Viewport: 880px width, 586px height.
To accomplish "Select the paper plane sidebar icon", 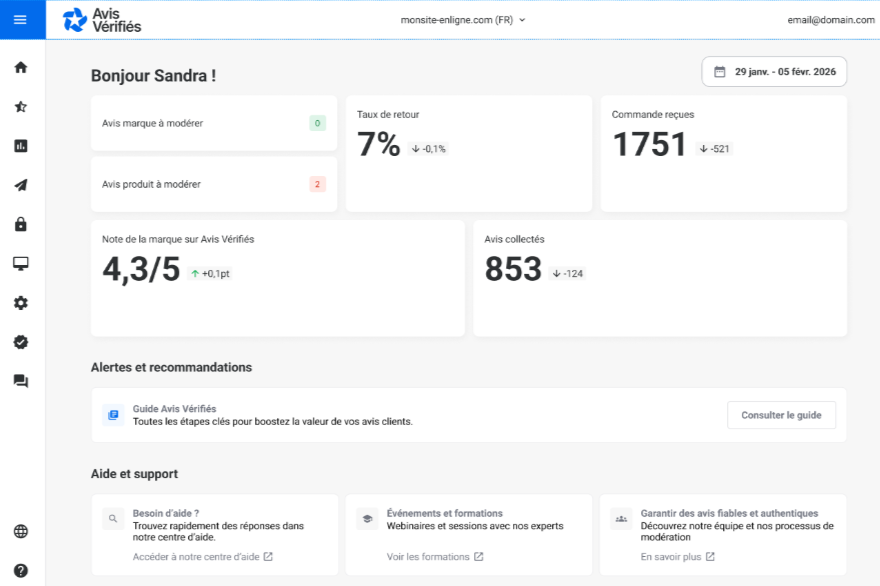I will (20, 185).
